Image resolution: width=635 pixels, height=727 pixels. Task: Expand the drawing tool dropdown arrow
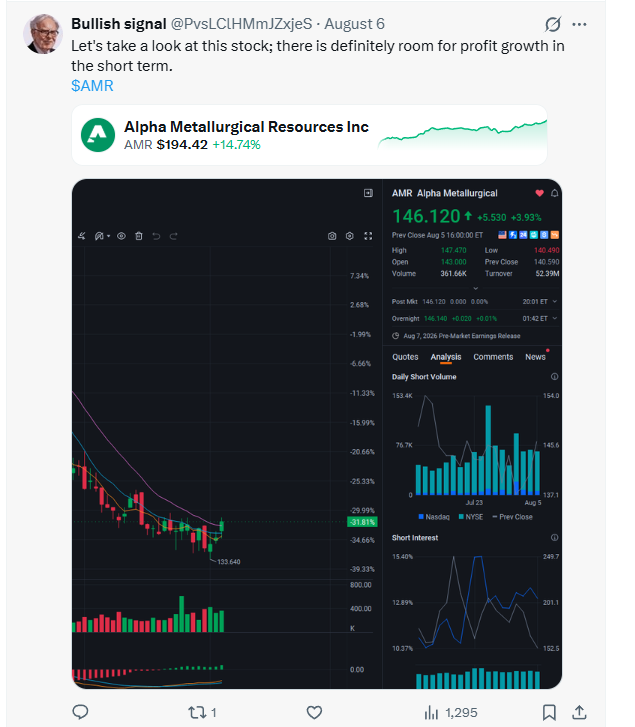point(108,236)
